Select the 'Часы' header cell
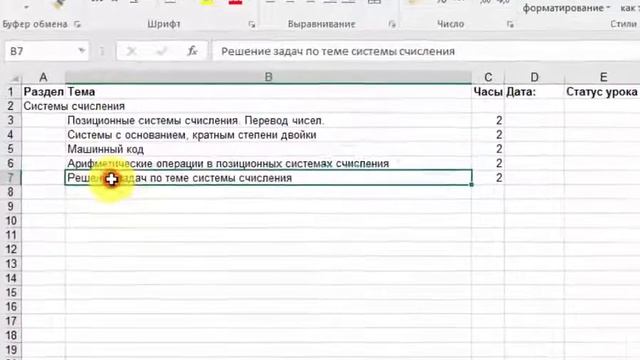This screenshot has height=360, width=640. [x=488, y=92]
